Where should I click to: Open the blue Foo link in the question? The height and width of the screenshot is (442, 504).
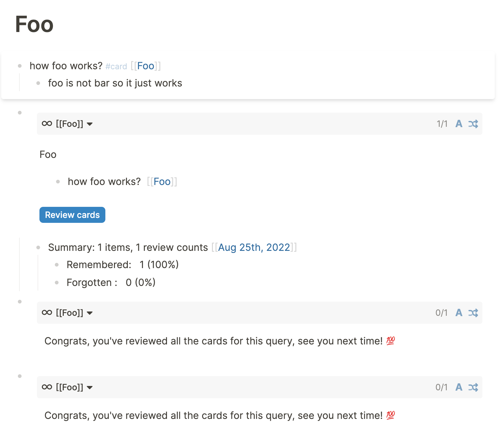click(145, 66)
